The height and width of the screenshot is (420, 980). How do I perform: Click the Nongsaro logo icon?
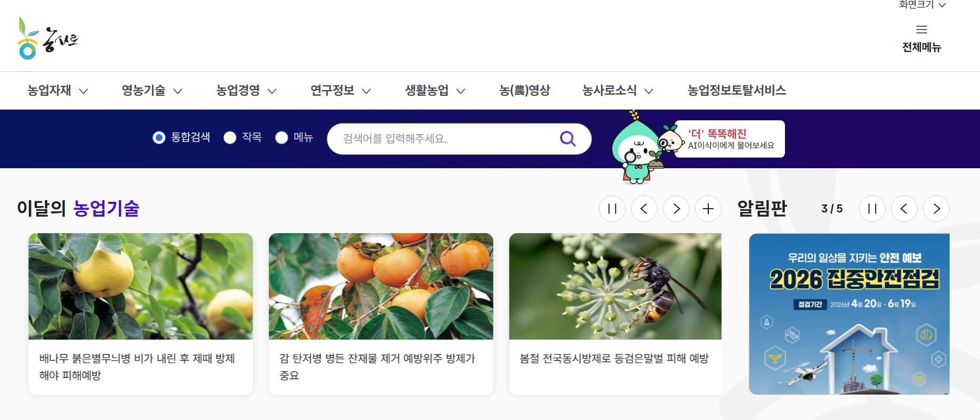pos(47,38)
